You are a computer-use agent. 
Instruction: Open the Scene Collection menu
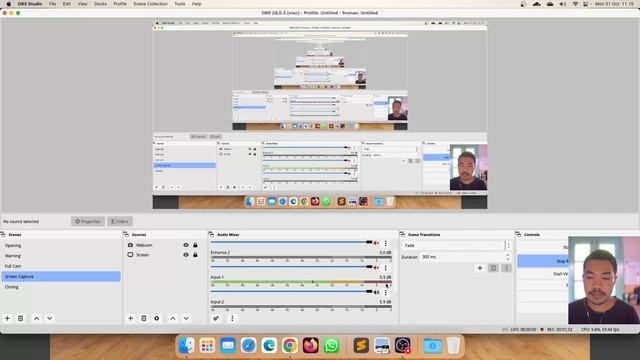[150, 4]
